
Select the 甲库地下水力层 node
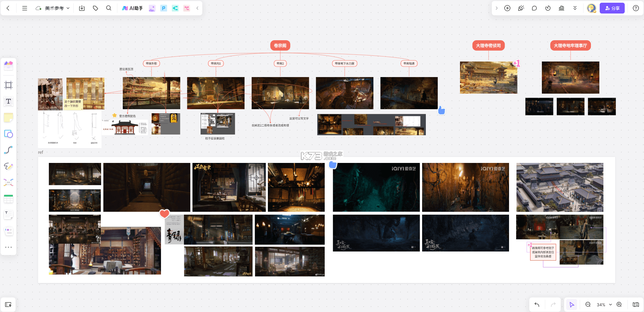coord(345,64)
